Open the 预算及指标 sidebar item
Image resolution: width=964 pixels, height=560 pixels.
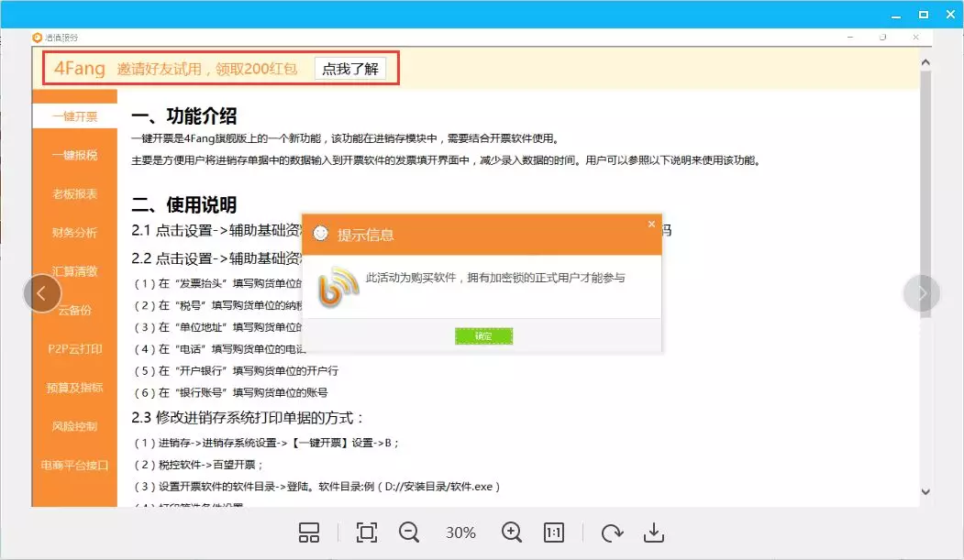click(x=74, y=388)
